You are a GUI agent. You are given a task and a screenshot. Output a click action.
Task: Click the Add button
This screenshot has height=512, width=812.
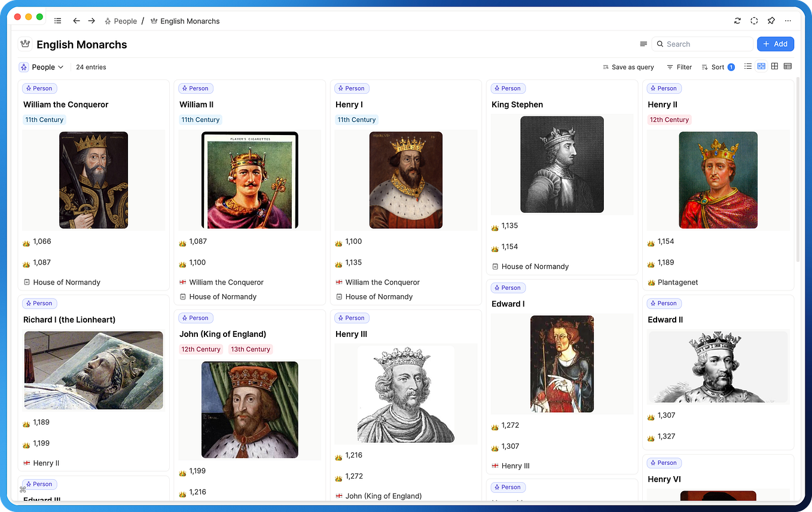(776, 44)
